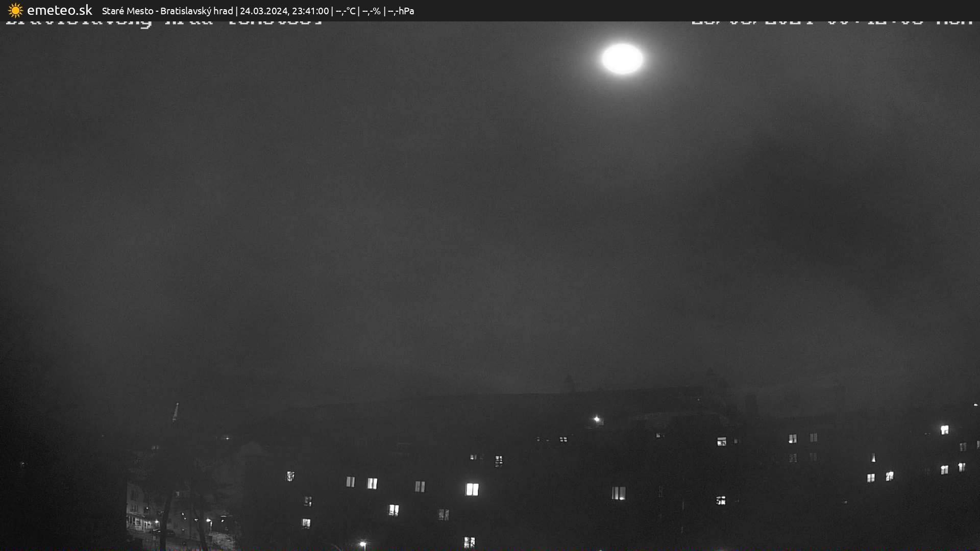
Task: Click the 23:41:00 time reading
Action: (310, 11)
